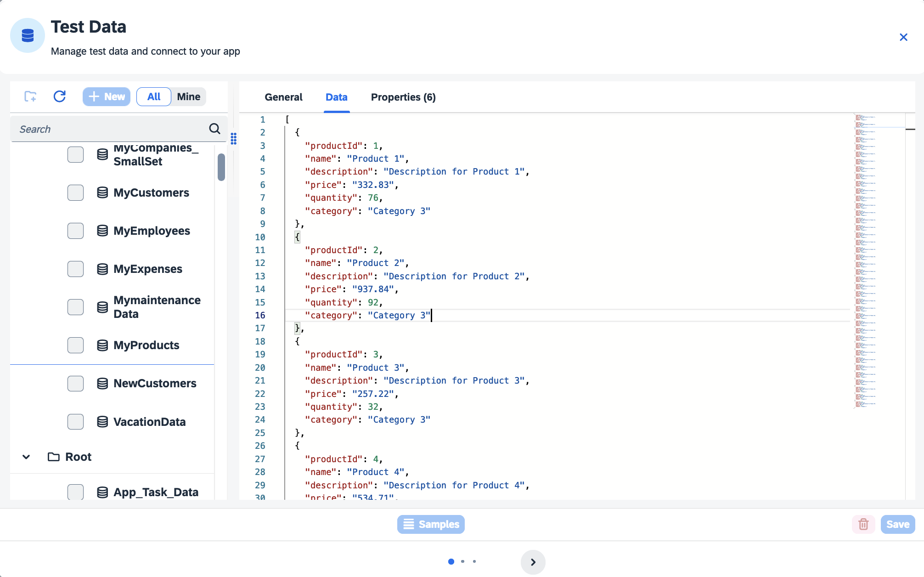
Task: Click the database icon next to MyEmployees
Action: 102,231
